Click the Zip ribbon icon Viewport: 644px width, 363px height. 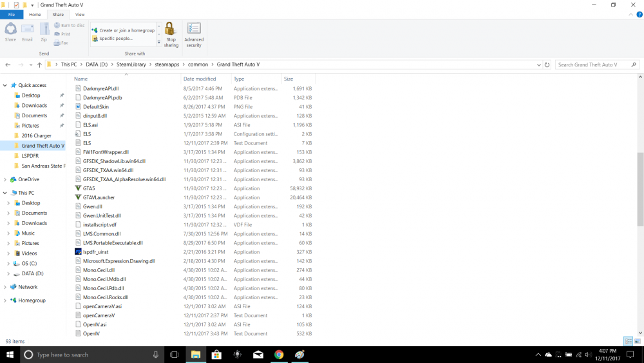click(44, 32)
